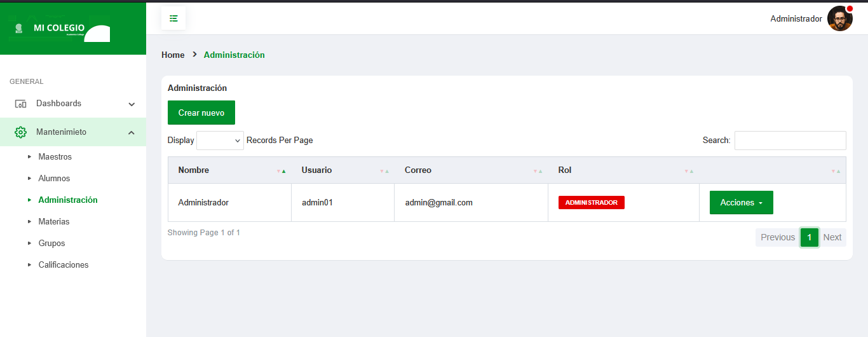The image size is (868, 337).
Task: Click the Mi Colegio logo
Action: pyautogui.click(x=60, y=29)
